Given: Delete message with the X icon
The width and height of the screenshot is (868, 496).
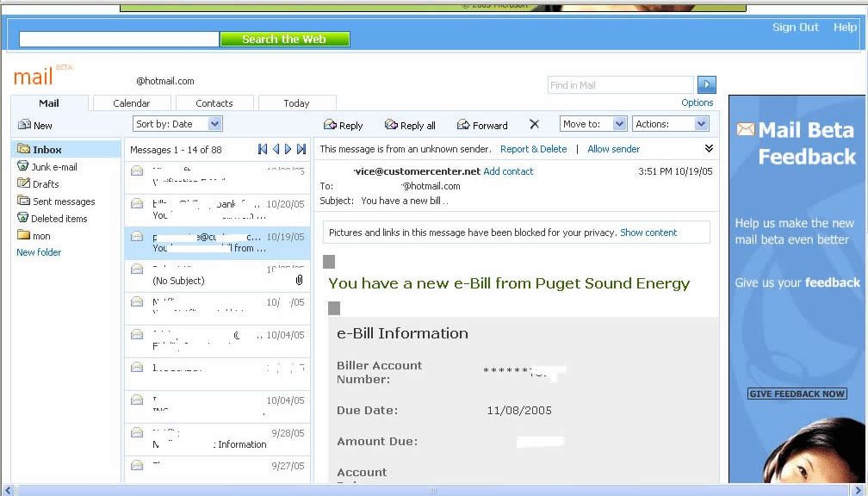Looking at the screenshot, I should (534, 125).
